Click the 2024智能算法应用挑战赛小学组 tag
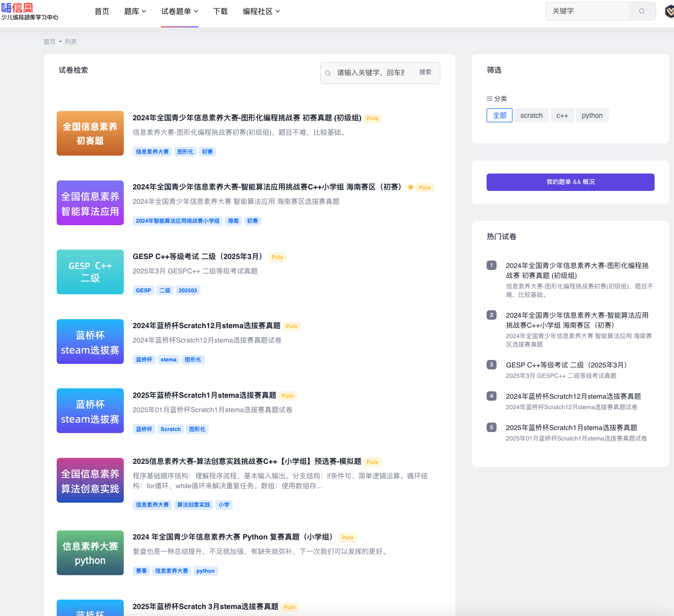The height and width of the screenshot is (616, 674). pos(177,221)
